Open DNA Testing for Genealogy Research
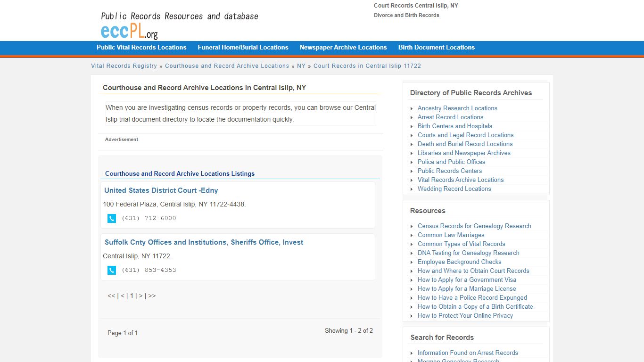The height and width of the screenshot is (362, 644). [x=469, y=253]
